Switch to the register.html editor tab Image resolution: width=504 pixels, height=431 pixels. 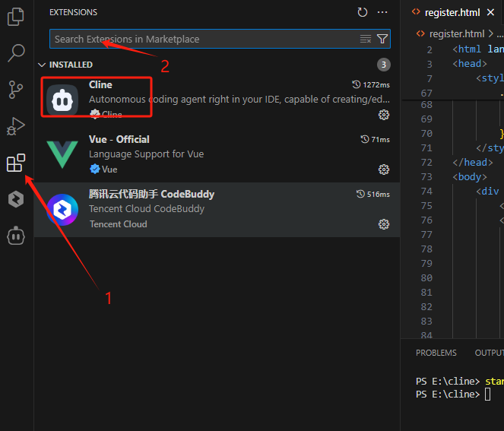[452, 12]
